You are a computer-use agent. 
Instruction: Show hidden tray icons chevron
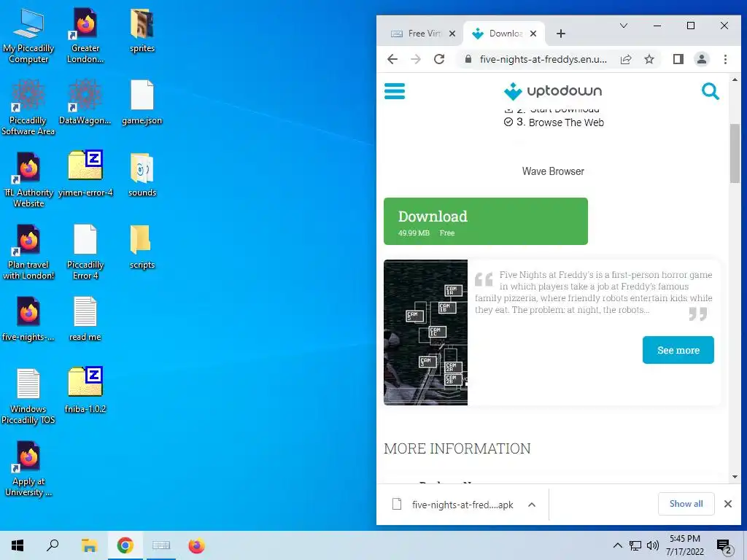coord(617,545)
